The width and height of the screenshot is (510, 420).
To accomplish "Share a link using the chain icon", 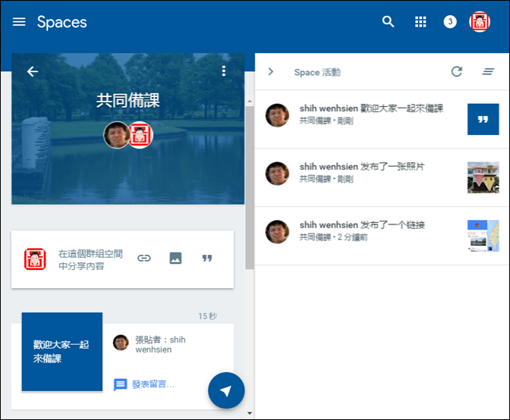I will point(143,259).
